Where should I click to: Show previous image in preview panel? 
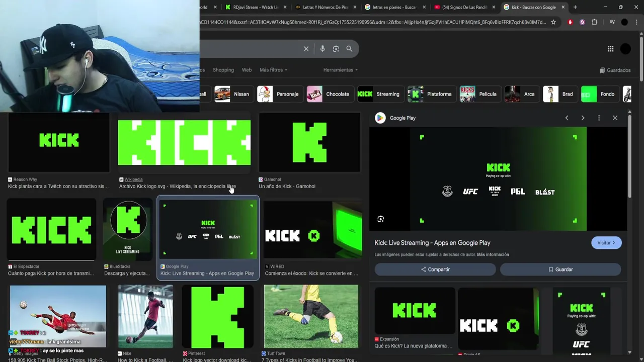point(567,118)
